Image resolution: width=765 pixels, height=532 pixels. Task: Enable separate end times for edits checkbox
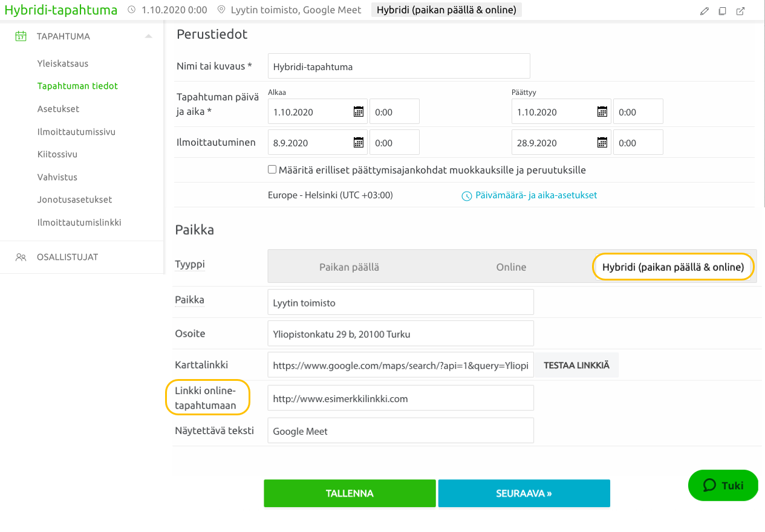[x=272, y=170]
